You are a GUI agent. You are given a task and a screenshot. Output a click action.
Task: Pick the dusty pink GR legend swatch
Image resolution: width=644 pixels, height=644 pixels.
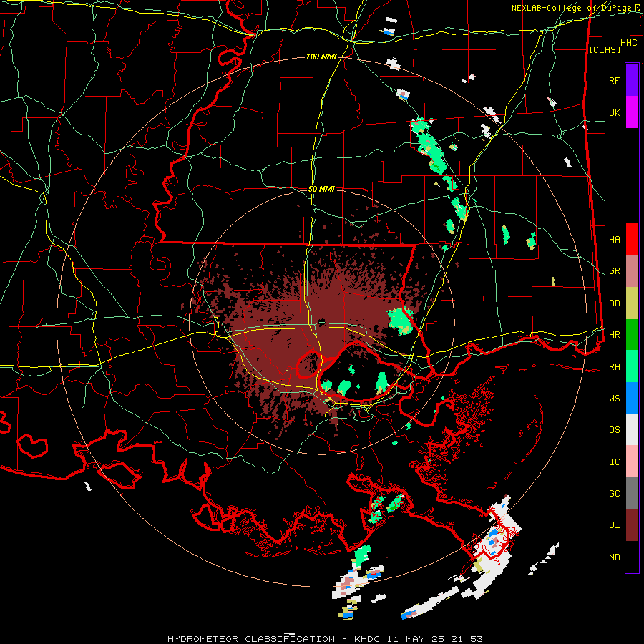pyautogui.click(x=632, y=271)
